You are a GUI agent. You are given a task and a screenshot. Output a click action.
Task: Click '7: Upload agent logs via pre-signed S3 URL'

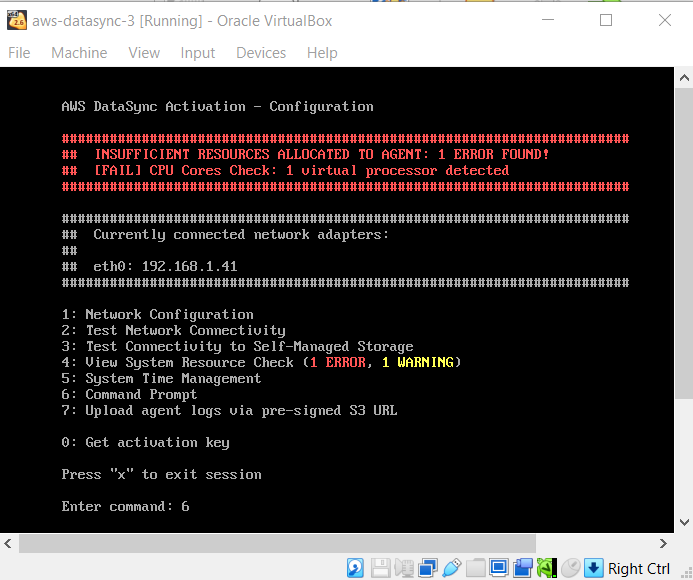pos(229,410)
